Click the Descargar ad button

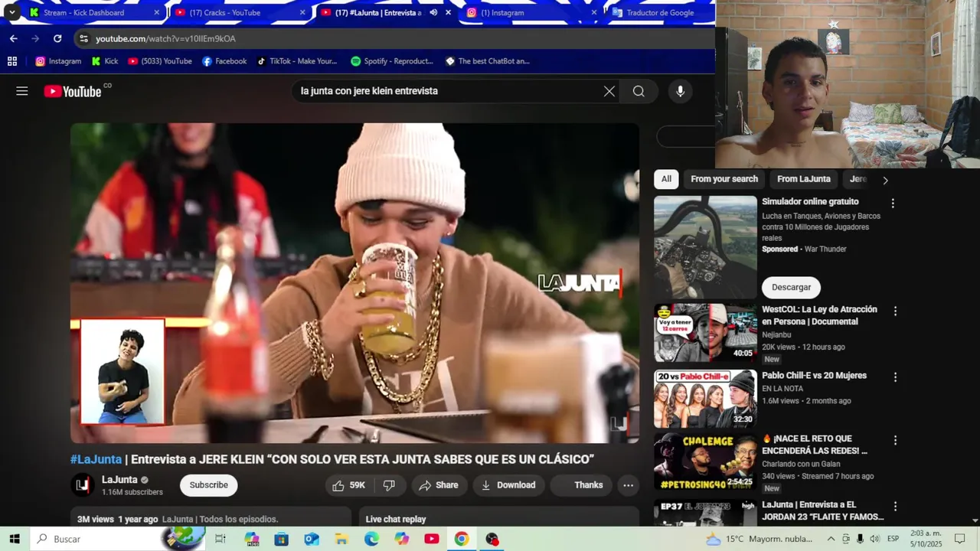click(x=791, y=287)
